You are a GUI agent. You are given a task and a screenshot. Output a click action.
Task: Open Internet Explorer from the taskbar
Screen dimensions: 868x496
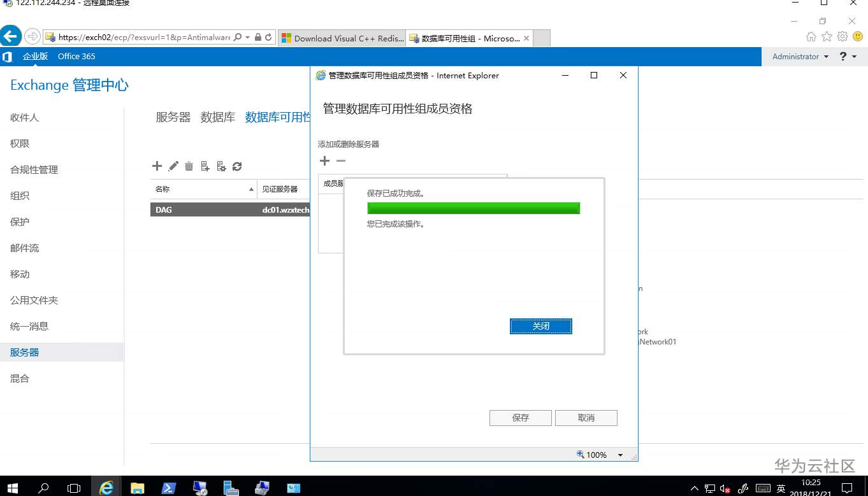[x=106, y=487]
